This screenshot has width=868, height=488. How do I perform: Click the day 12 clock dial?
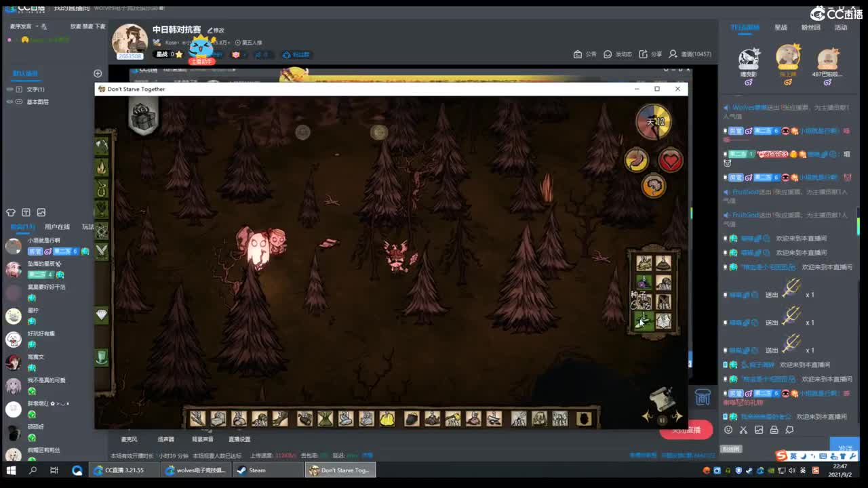(653, 122)
